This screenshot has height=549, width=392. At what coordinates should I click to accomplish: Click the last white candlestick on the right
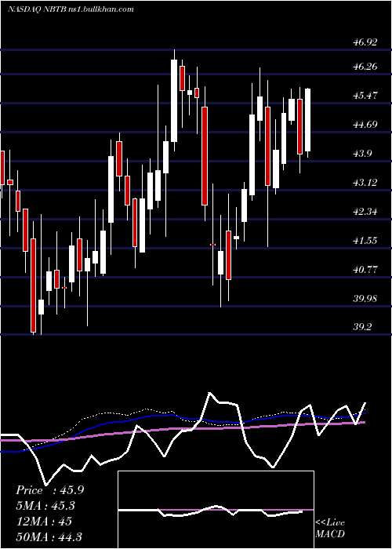pos(307,120)
